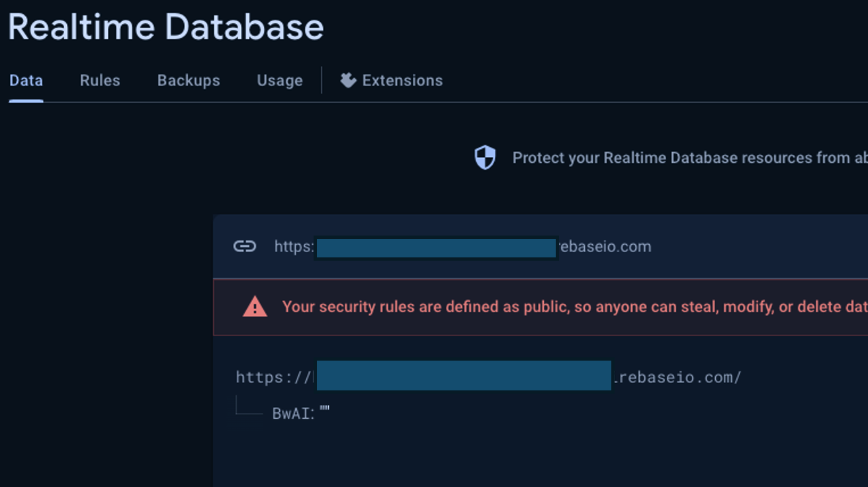The height and width of the screenshot is (487, 868).
Task: Click the red warning triangle icon
Action: [x=255, y=307]
